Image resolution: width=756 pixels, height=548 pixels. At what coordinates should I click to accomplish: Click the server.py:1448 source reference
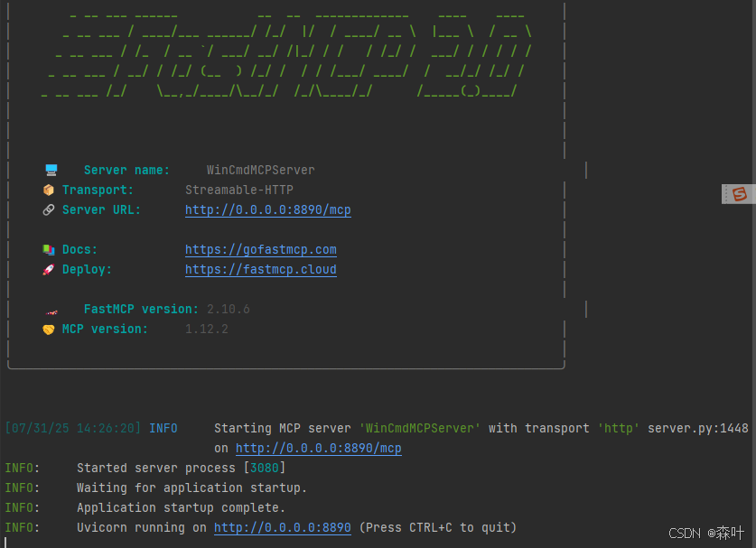697,429
